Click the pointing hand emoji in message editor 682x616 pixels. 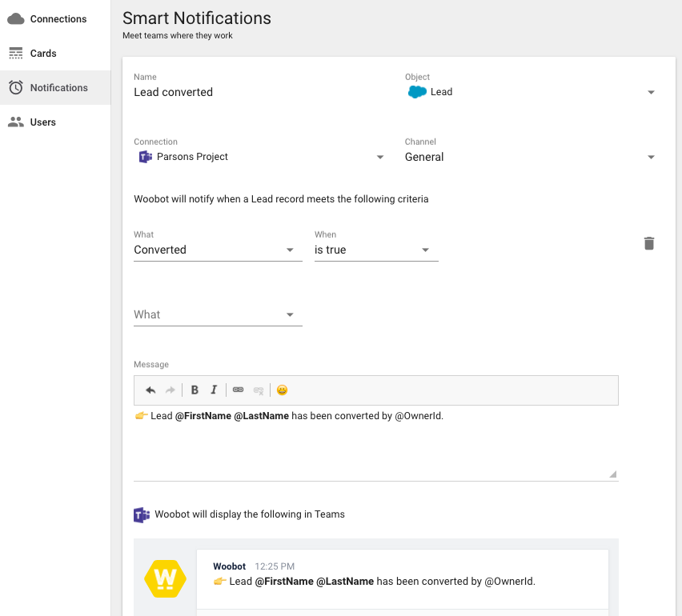point(142,415)
